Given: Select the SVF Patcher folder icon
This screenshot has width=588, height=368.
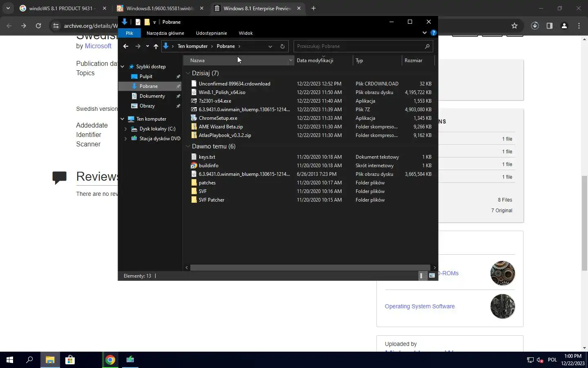Looking at the screenshot, I should pos(194,200).
